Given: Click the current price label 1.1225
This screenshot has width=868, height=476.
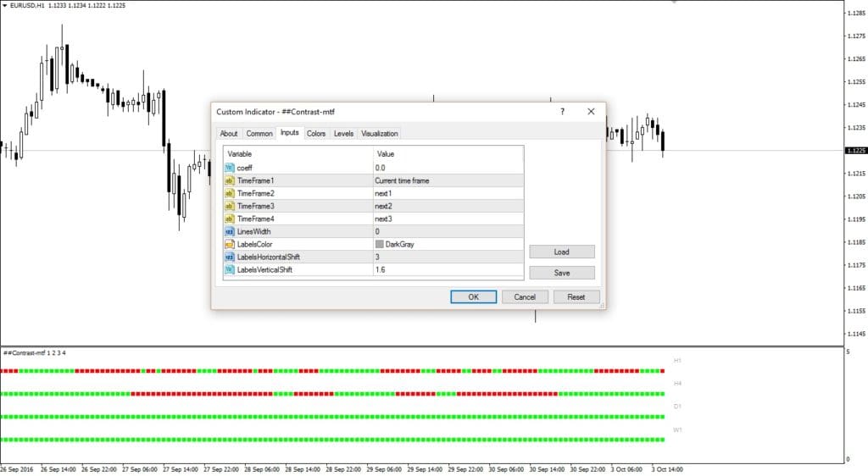Looking at the screenshot, I should tap(856, 151).
